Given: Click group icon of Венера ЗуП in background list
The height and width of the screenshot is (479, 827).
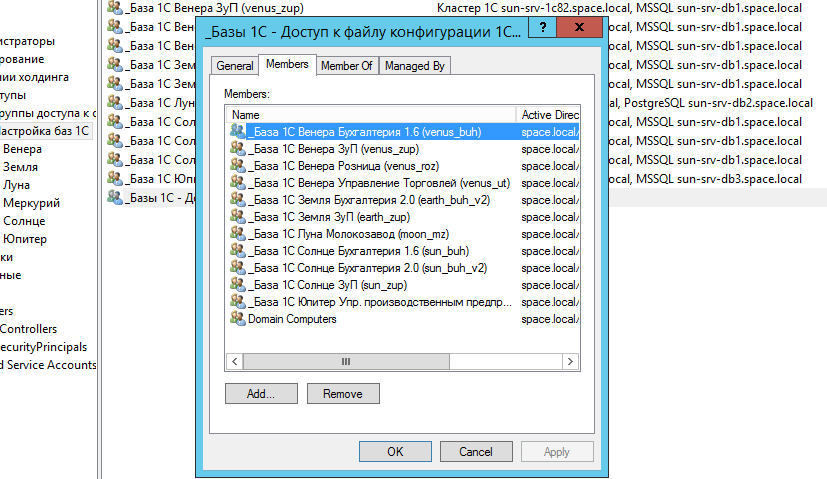Looking at the screenshot, I should pyautogui.click(x=114, y=7).
